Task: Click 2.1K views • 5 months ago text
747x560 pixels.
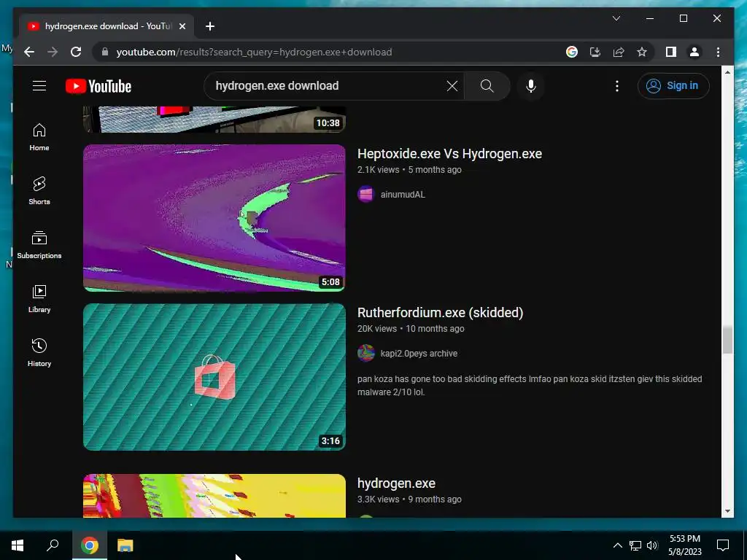Action: click(x=409, y=169)
